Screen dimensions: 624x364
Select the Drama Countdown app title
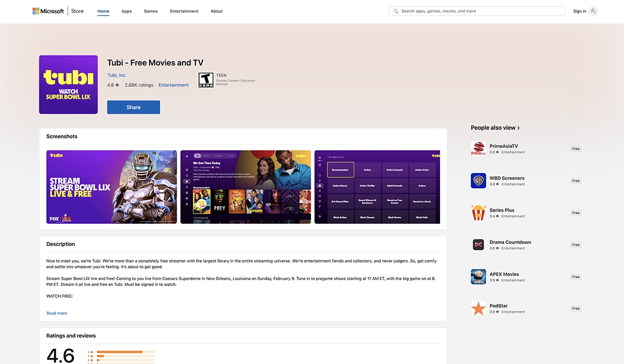click(511, 242)
